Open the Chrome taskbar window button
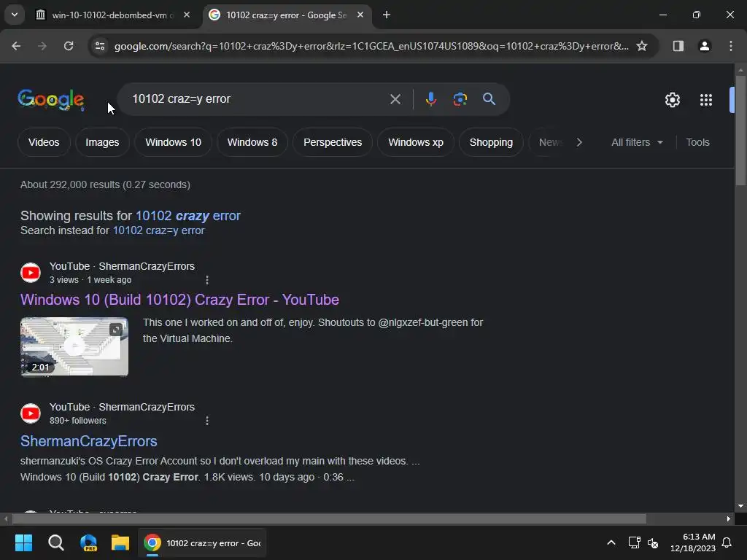The height and width of the screenshot is (560, 747). [x=202, y=542]
